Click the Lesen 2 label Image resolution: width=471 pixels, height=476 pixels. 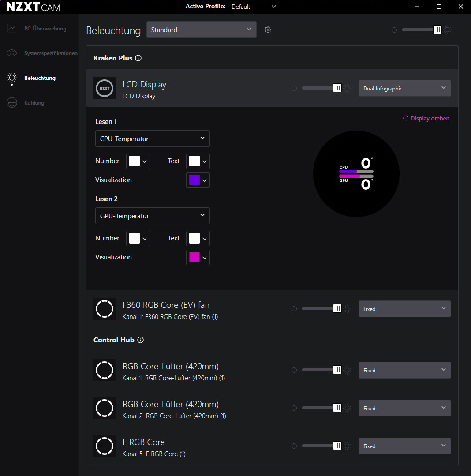[x=106, y=199]
